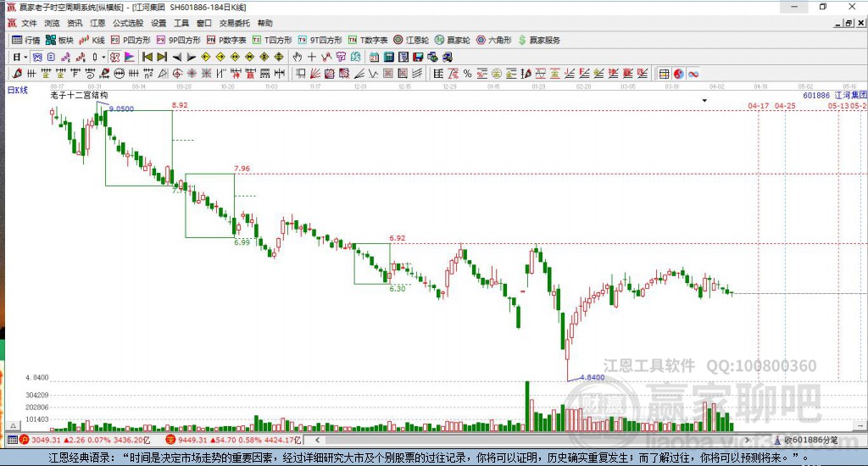
Task: Restore the inner document window
Action: pyautogui.click(x=849, y=23)
